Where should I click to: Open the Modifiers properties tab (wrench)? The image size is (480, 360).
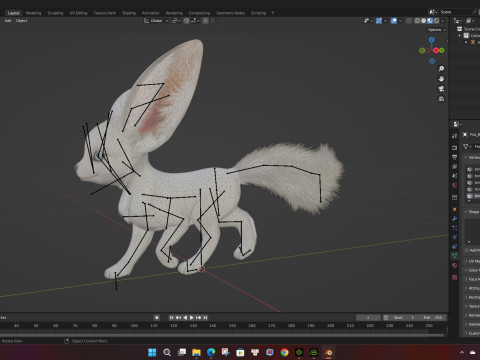point(455,219)
